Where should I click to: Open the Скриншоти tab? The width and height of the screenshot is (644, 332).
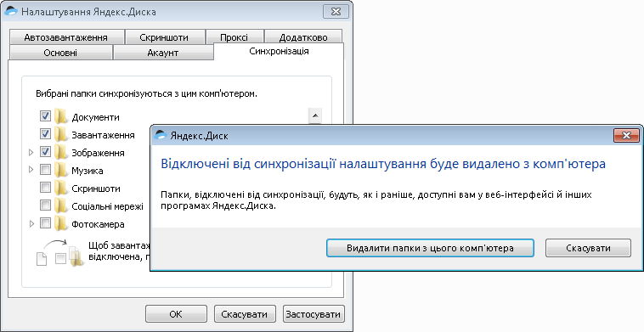point(164,37)
